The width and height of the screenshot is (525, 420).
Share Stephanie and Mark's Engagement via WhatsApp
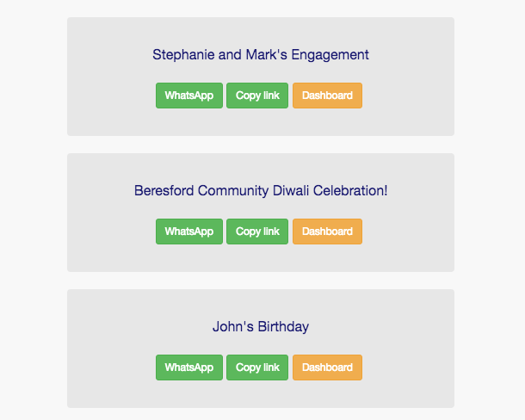(189, 96)
